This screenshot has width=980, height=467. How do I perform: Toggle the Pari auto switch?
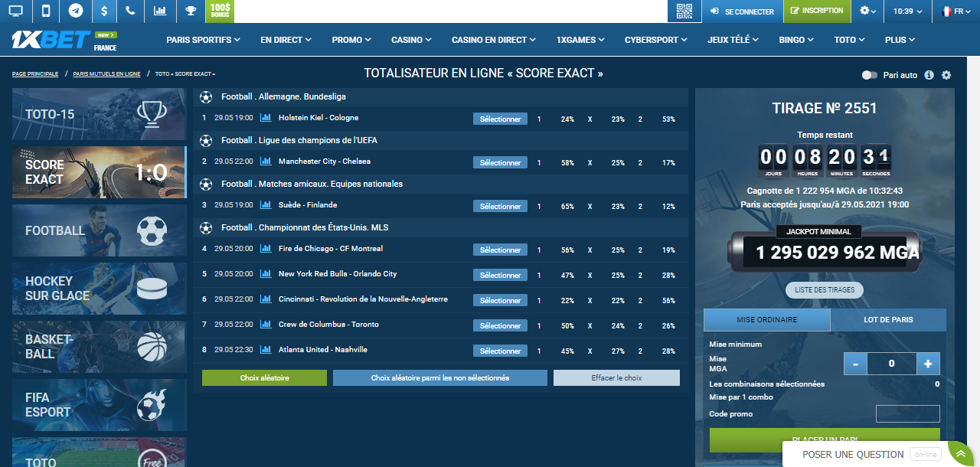click(x=870, y=75)
